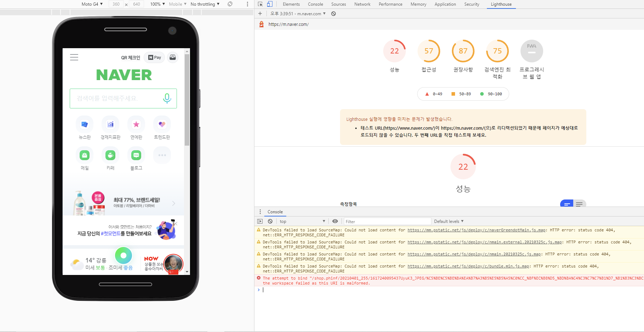Open the Naver hamburger menu
Screen dimensions: 644x332
[x=74, y=57]
